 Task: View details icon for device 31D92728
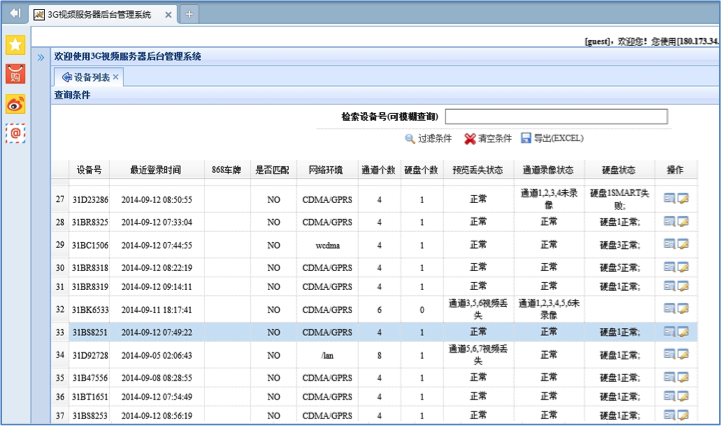click(x=670, y=354)
